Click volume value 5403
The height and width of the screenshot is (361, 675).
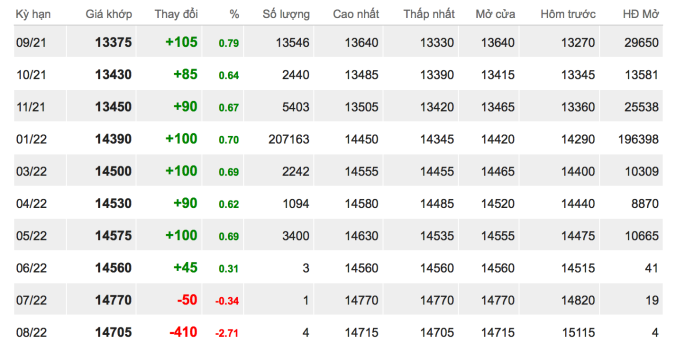pyautogui.click(x=296, y=107)
